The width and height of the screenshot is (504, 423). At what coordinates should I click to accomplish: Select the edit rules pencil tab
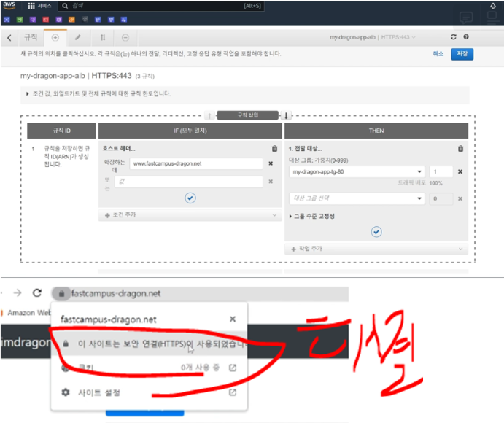pyautogui.click(x=78, y=38)
